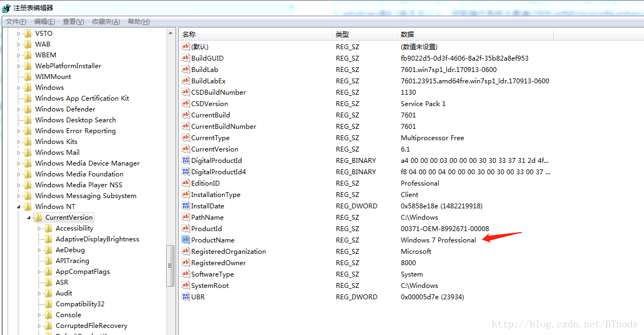Screen dimensions: 644x335
Task: Click the SystemRoot value icon
Action: (186, 285)
